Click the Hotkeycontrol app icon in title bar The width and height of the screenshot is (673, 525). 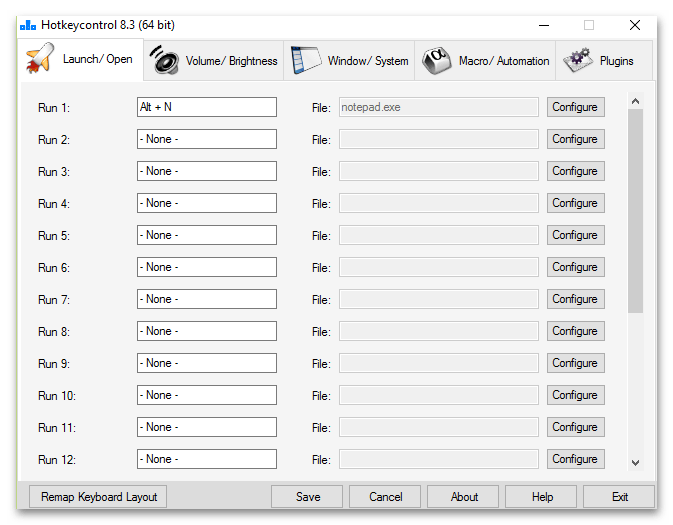pos(27,24)
